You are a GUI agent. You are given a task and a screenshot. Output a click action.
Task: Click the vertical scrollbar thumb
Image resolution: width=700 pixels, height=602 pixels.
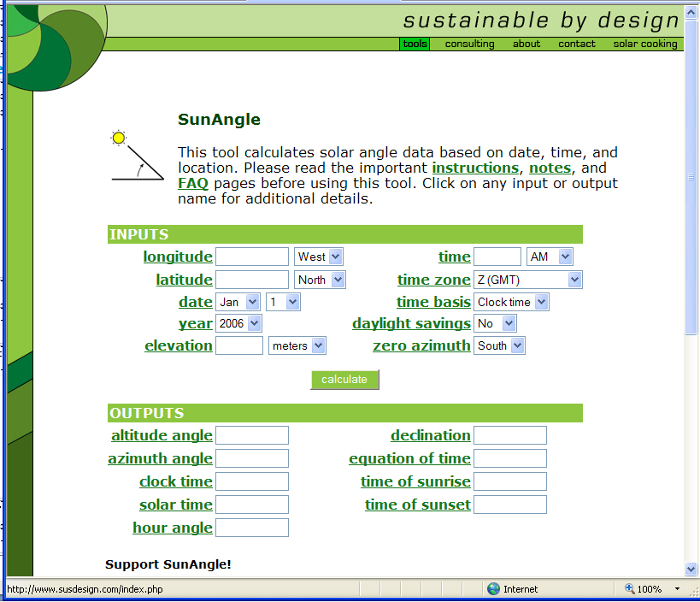tap(691, 177)
